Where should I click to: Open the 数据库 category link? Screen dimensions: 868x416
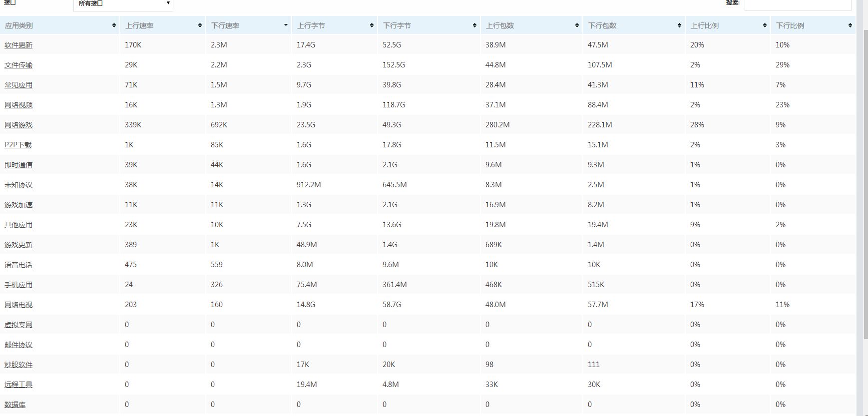(15, 405)
